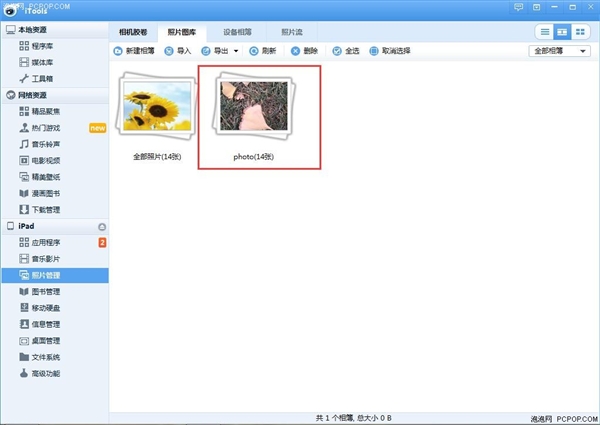
Task: Switch to small grid view
Action: (x=580, y=32)
